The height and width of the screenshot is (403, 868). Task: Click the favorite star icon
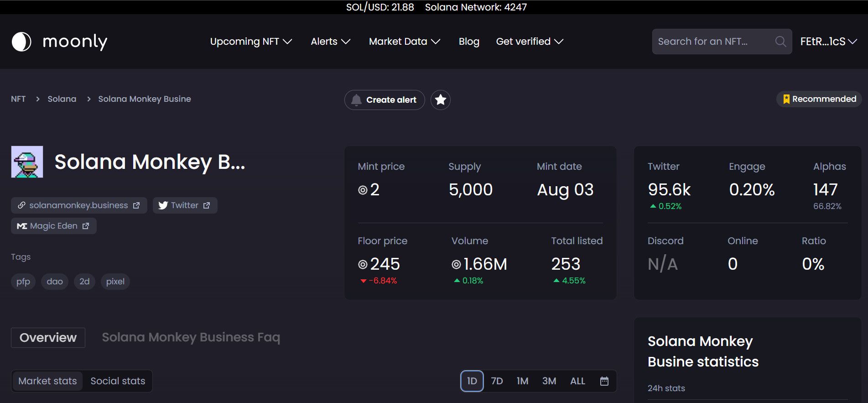pyautogui.click(x=441, y=99)
